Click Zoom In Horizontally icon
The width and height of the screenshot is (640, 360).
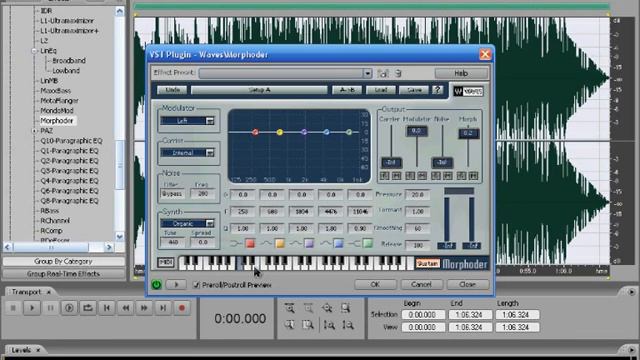tap(289, 308)
